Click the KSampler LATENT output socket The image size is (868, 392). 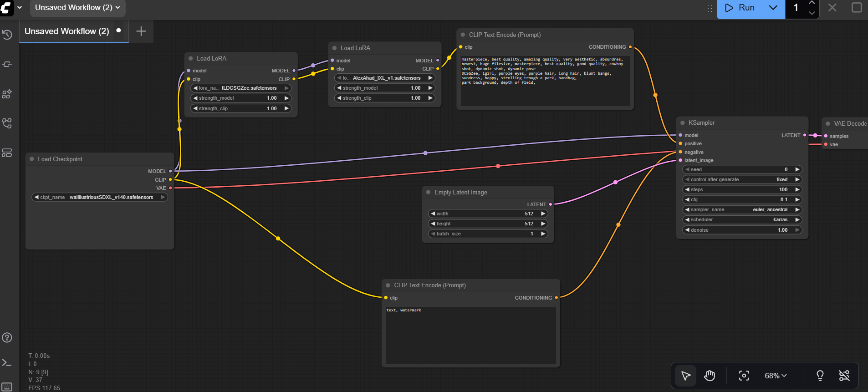[x=805, y=135]
